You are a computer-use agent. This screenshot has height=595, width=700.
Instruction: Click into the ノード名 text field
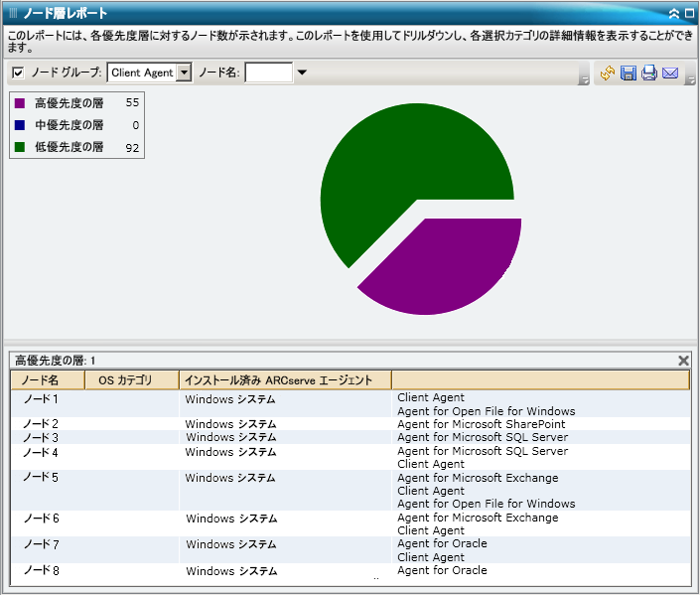pos(268,73)
